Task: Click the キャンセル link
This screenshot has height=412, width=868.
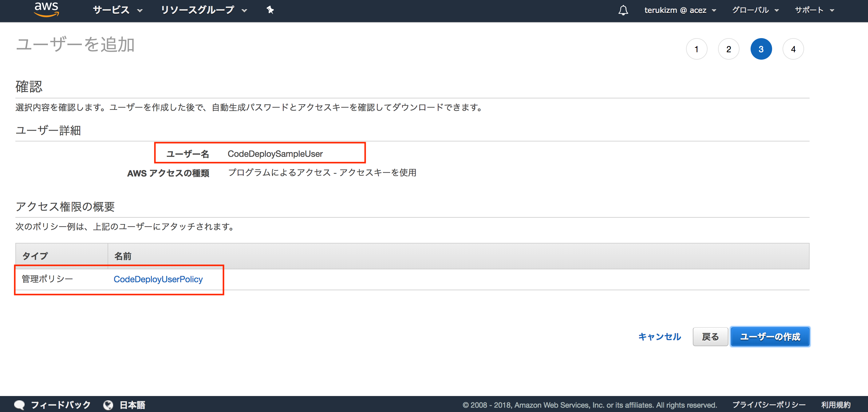Action: 659,336
